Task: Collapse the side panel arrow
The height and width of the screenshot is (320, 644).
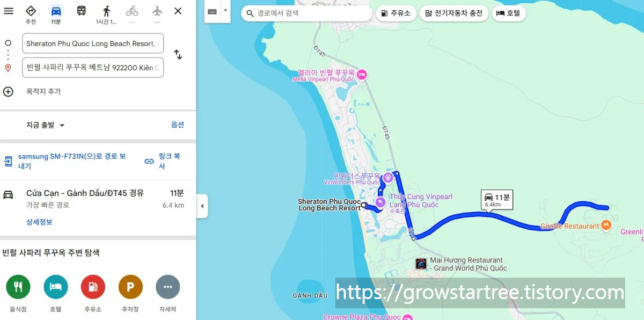Action: coord(202,206)
